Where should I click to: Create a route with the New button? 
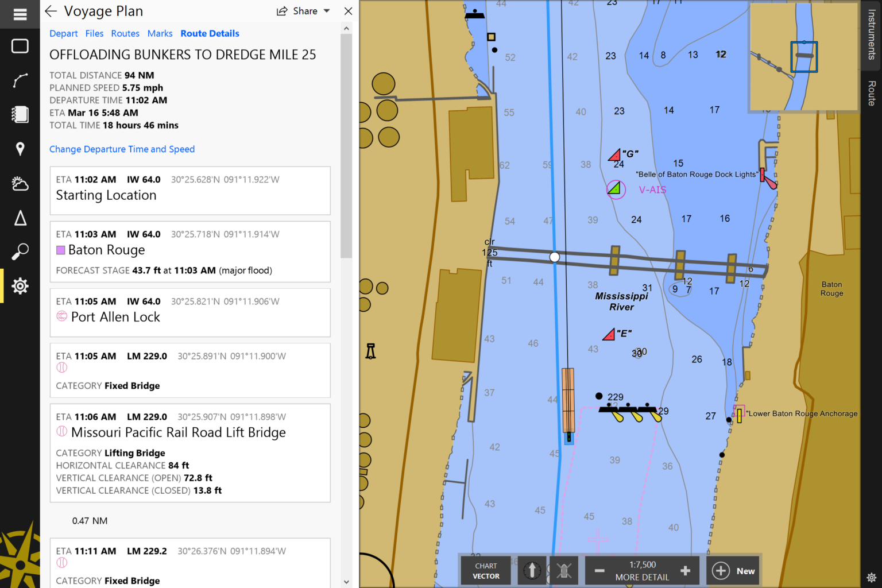[733, 570]
